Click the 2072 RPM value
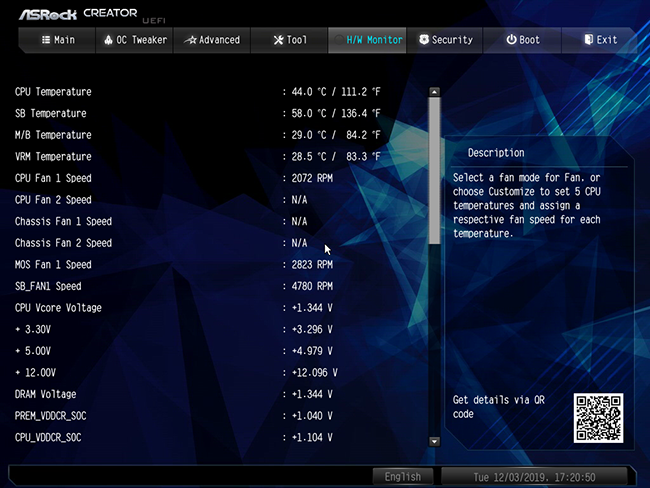 pos(312,178)
